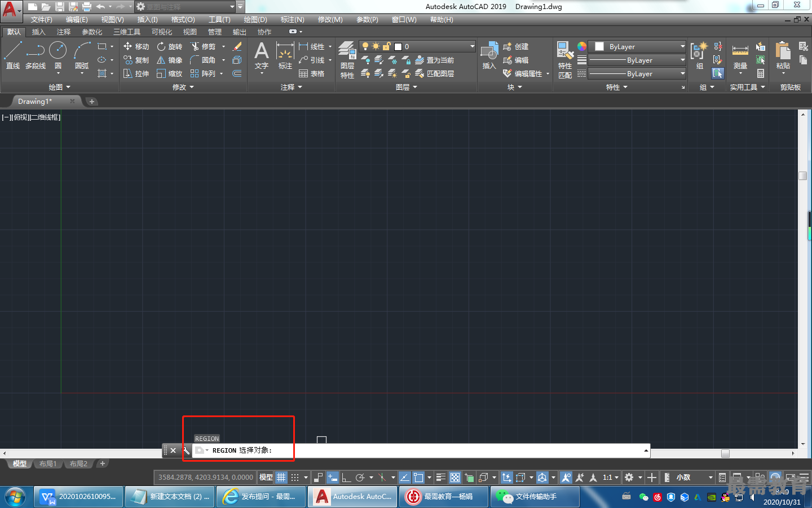Select the Line (直线) tool
Screen dimensions: 812x508
[x=13, y=55]
